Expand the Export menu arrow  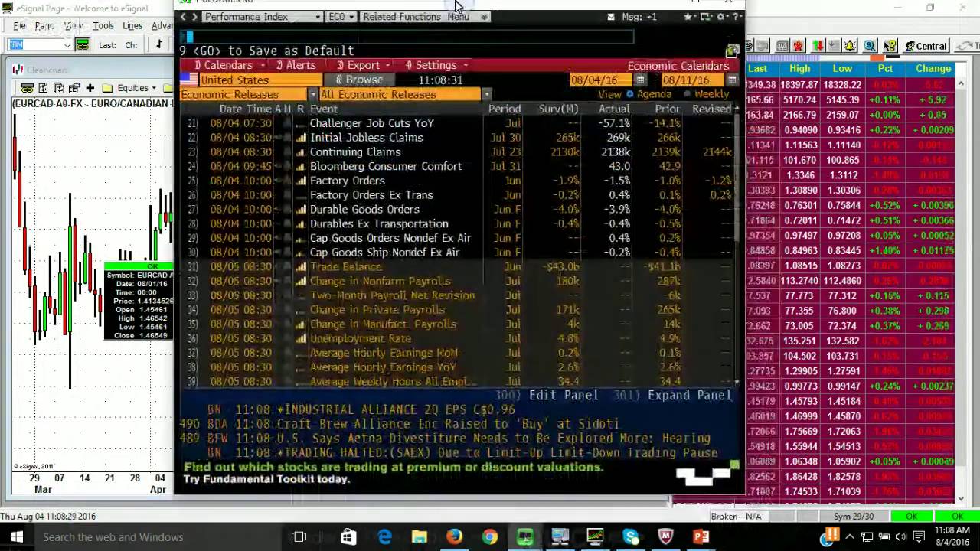pyautogui.click(x=389, y=66)
